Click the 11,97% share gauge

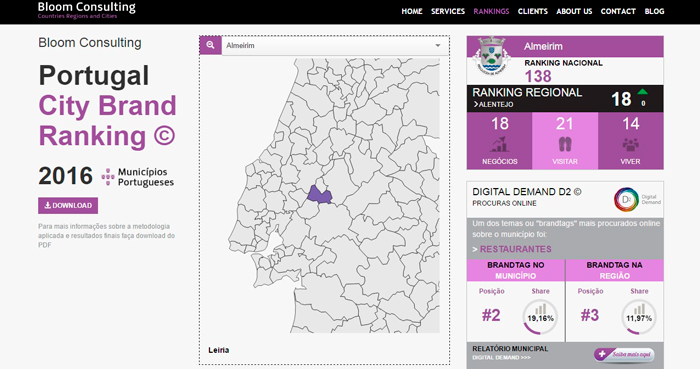[639, 318]
